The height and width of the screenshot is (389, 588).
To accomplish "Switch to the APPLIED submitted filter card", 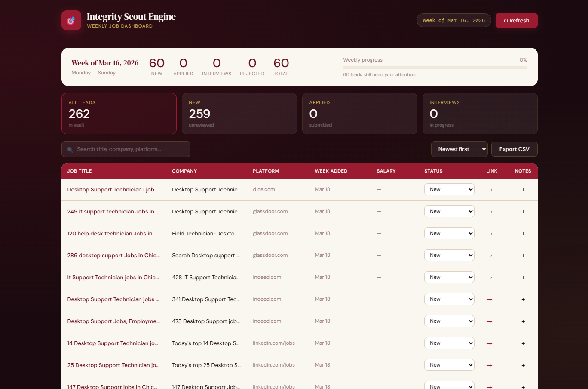I will pos(360,114).
